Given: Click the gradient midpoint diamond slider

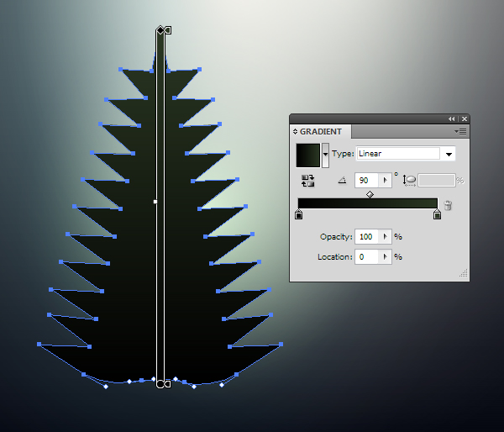Looking at the screenshot, I should tap(370, 195).
